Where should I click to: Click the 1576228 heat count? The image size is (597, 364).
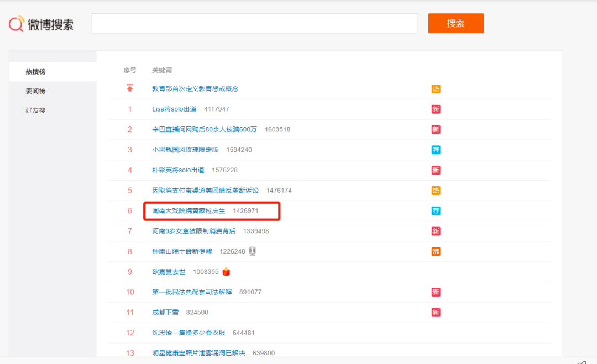click(224, 170)
